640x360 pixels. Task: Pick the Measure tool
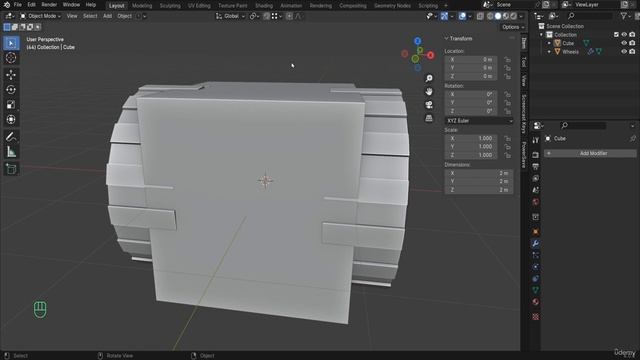pos(11,152)
